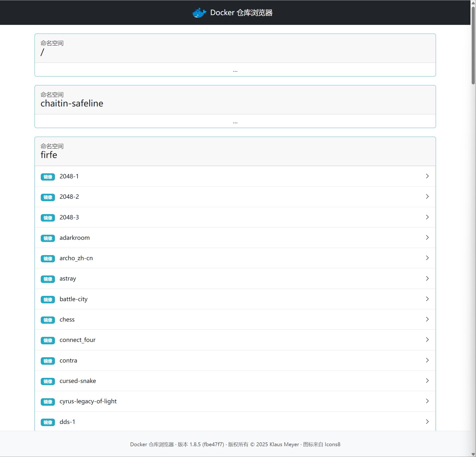Viewport: 476px width, 457px height.
Task: Click the Docker 仓库浏览器 header title
Action: [x=241, y=13]
